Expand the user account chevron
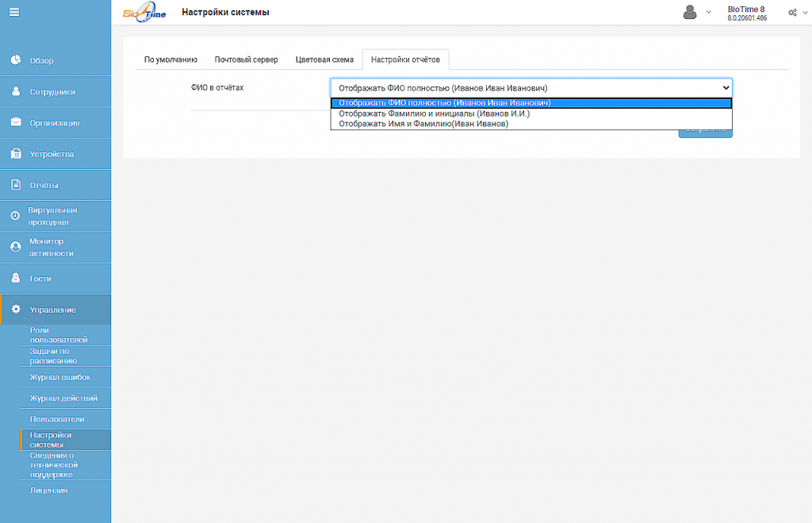 point(708,13)
